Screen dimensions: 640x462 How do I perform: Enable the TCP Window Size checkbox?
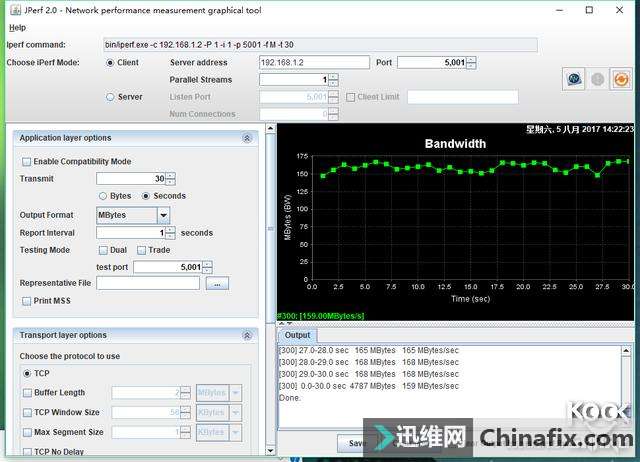(27, 412)
